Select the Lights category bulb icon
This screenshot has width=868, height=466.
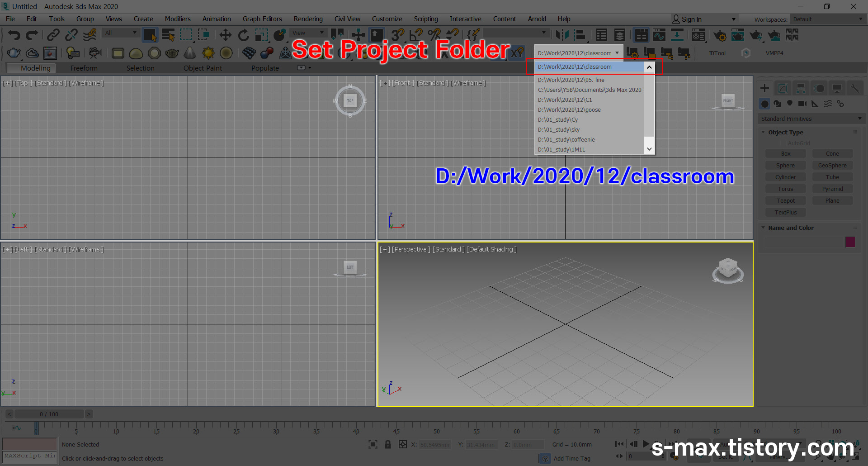(x=790, y=104)
